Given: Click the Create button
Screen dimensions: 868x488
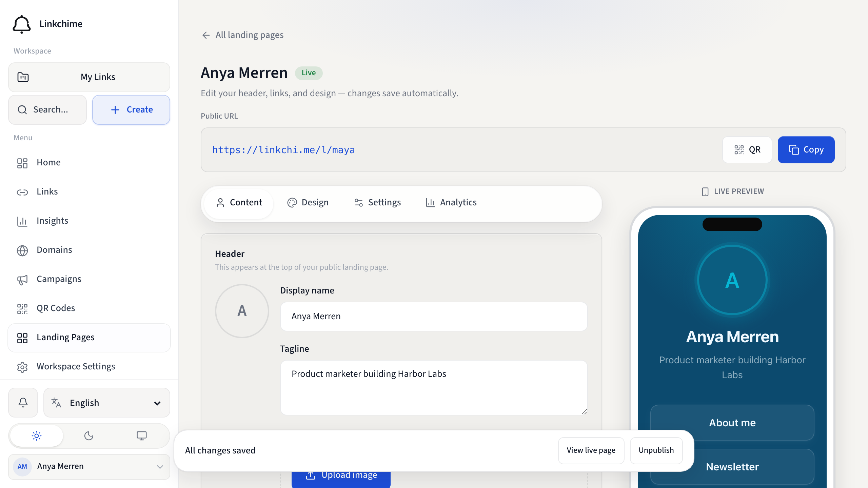Looking at the screenshot, I should point(131,109).
